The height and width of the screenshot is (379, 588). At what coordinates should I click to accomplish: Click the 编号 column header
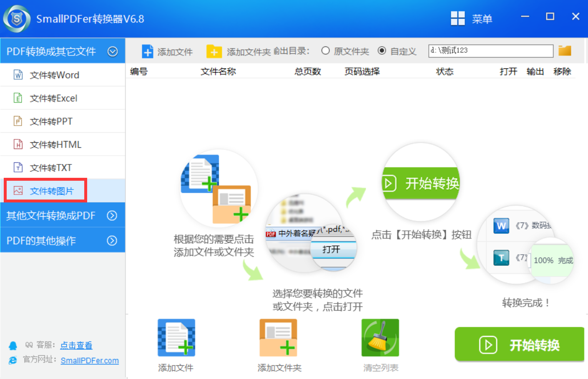click(139, 71)
